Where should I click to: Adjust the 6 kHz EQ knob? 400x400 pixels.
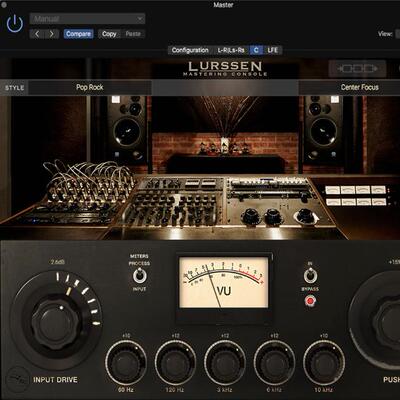coord(274,363)
